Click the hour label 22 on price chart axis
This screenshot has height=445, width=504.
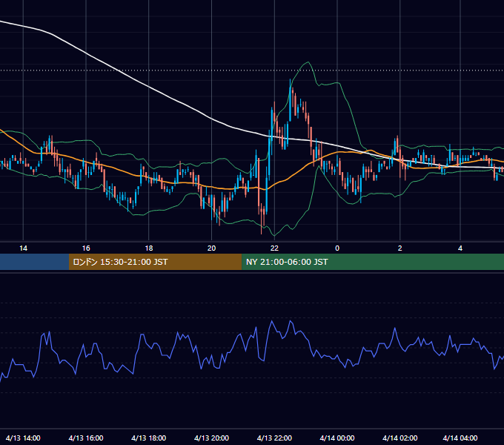pos(274,248)
